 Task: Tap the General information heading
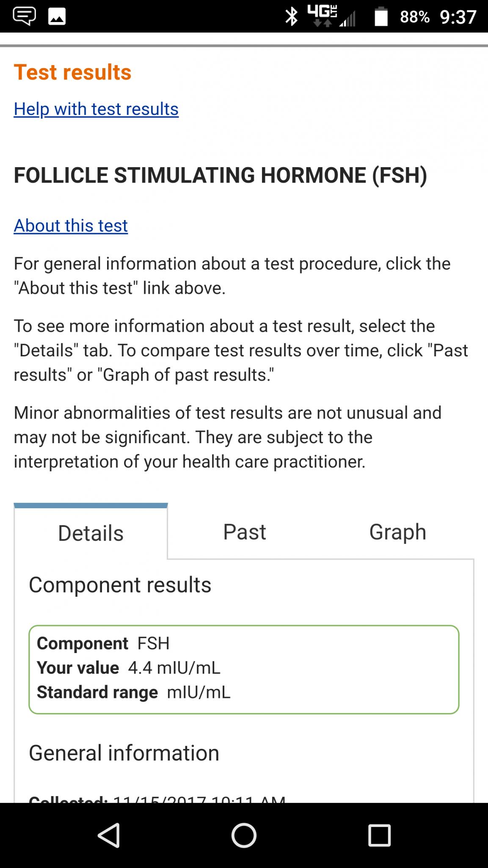point(124,753)
